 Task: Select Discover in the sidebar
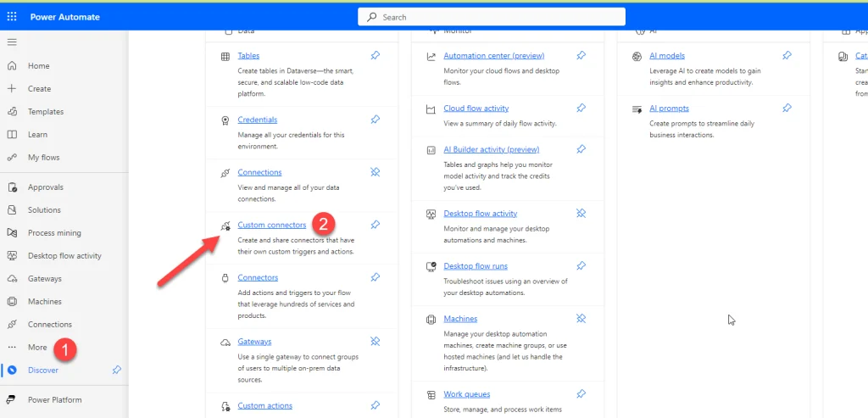[43, 371]
